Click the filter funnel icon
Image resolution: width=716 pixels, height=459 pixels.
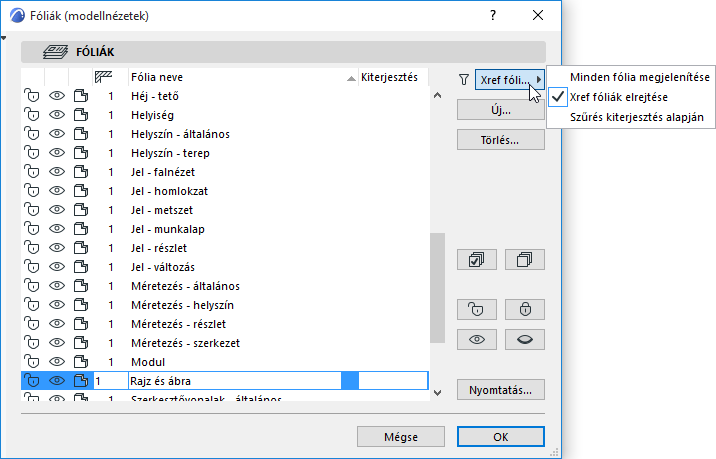463,79
